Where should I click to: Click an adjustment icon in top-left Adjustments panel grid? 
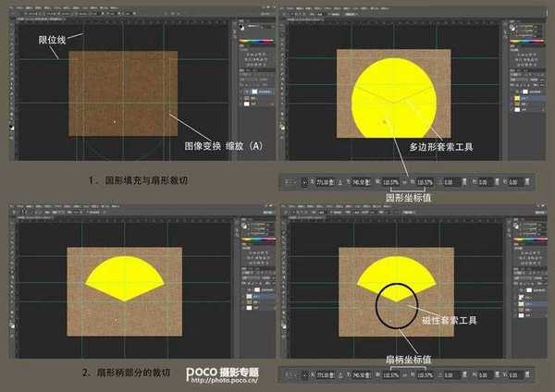point(248,54)
